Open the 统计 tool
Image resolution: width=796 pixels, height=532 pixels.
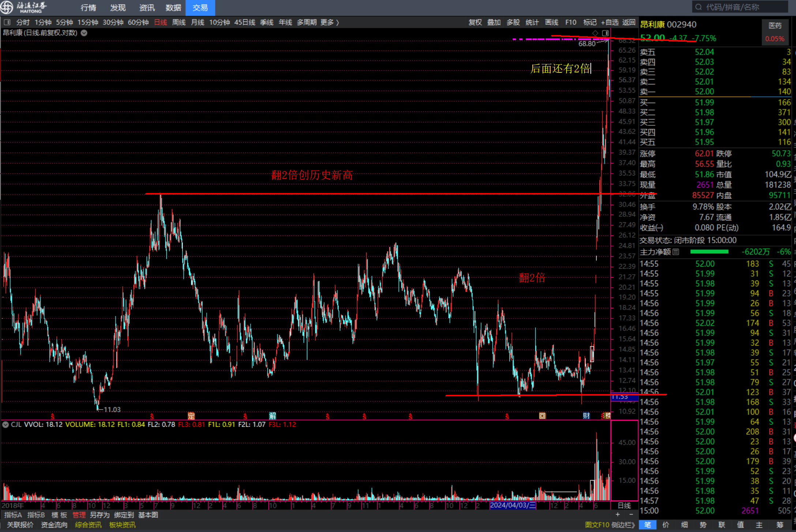(532, 22)
